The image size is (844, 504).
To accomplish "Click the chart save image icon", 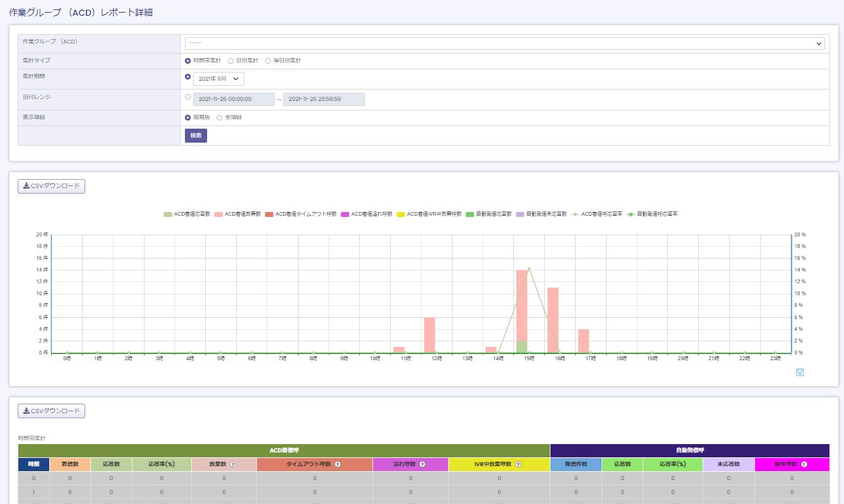I will pyautogui.click(x=800, y=372).
